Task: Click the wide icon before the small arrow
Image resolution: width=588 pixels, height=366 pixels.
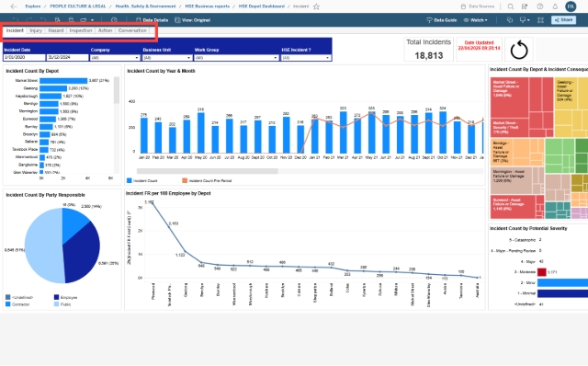Action: (84, 20)
